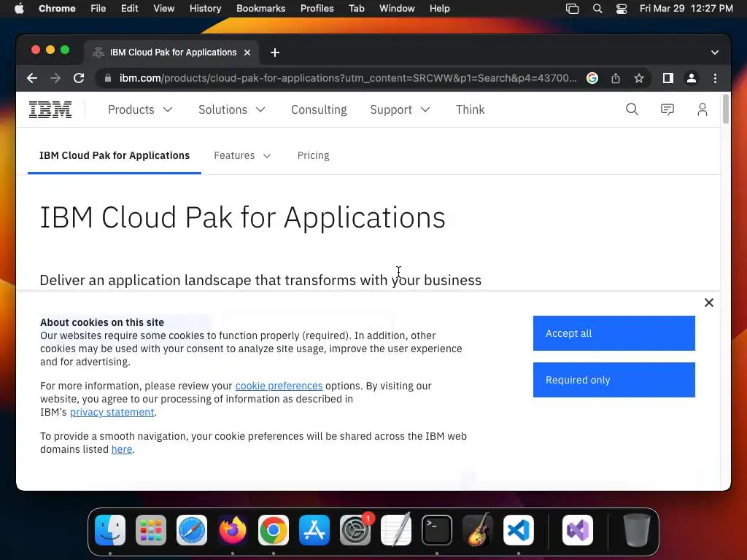Open the privacy statement link

coord(112,413)
